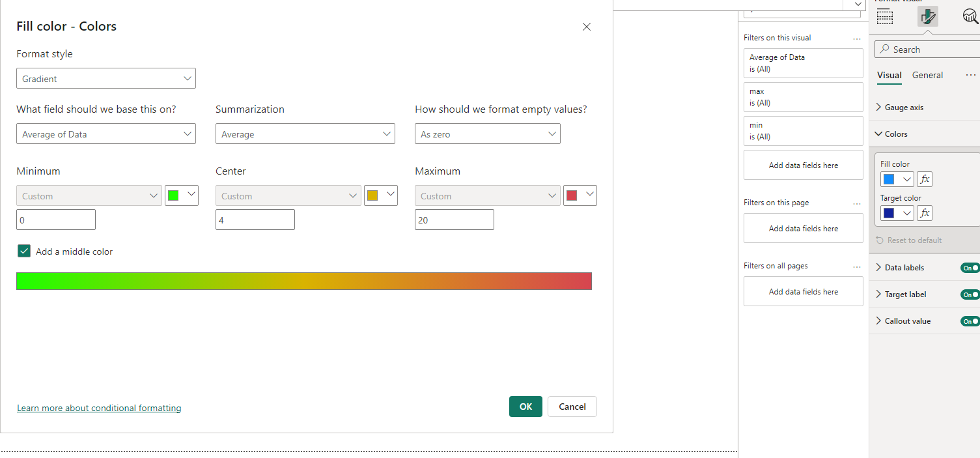Toggle Data labels off
980x458 pixels.
pyautogui.click(x=970, y=268)
